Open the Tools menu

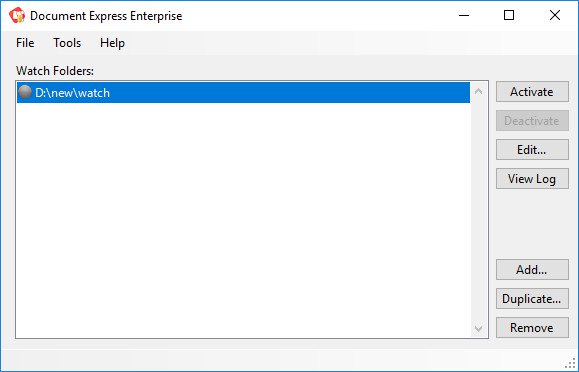click(x=67, y=43)
